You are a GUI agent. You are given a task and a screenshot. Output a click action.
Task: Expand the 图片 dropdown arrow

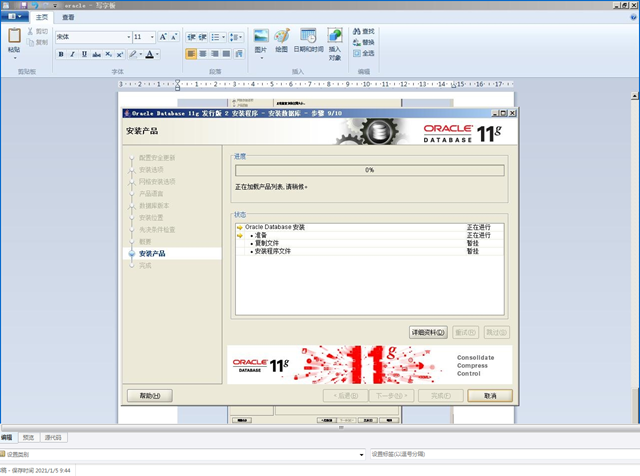(261, 58)
